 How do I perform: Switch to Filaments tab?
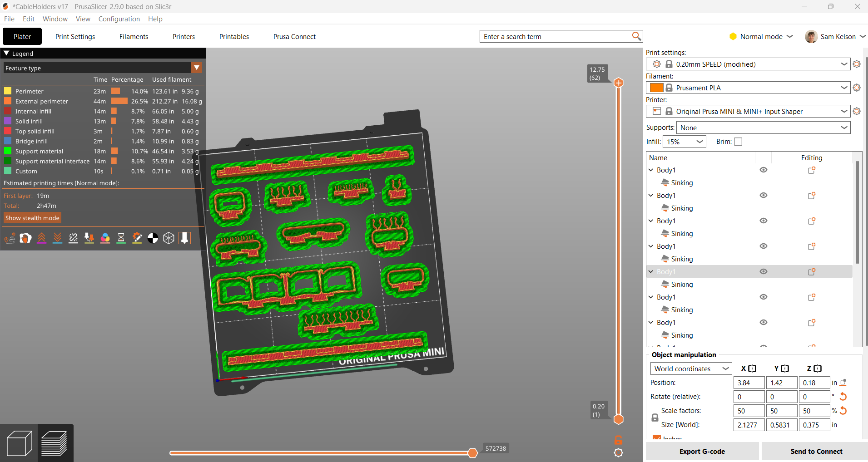point(134,36)
